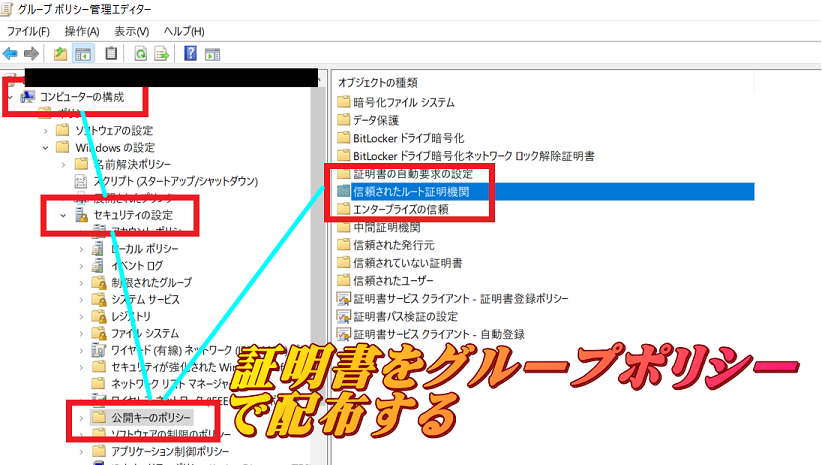The image size is (822, 465).
Task: Expand the アプリケーション制御ポリシー node
Action: (x=81, y=451)
